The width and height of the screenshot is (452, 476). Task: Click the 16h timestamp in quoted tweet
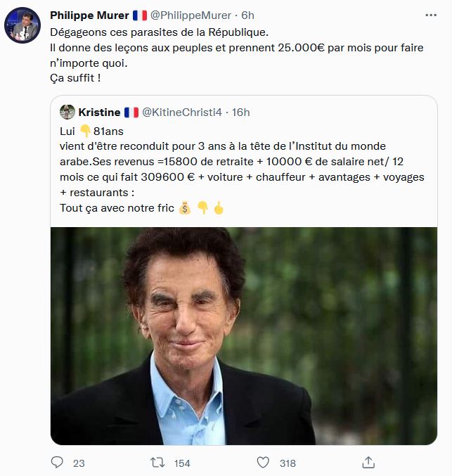(241, 112)
